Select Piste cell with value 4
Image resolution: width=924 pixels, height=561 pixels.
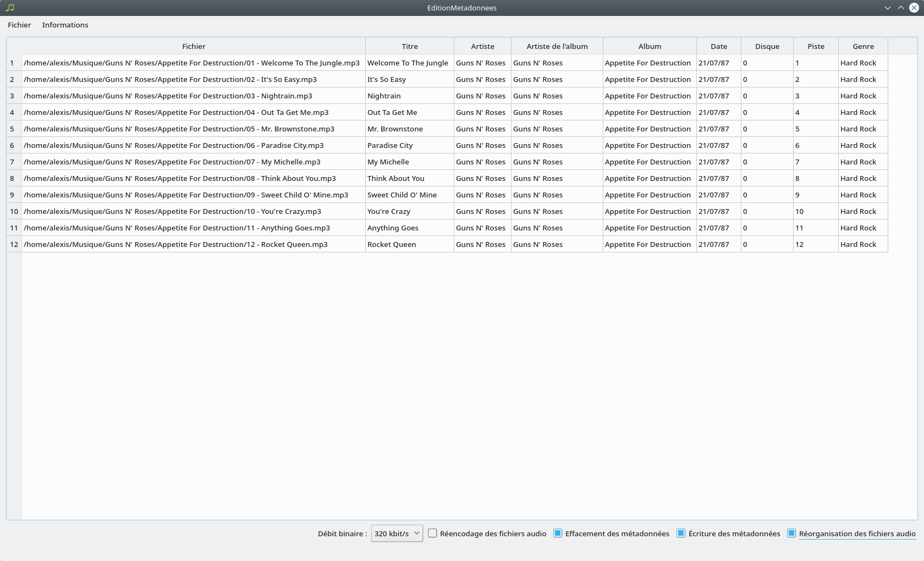(816, 112)
